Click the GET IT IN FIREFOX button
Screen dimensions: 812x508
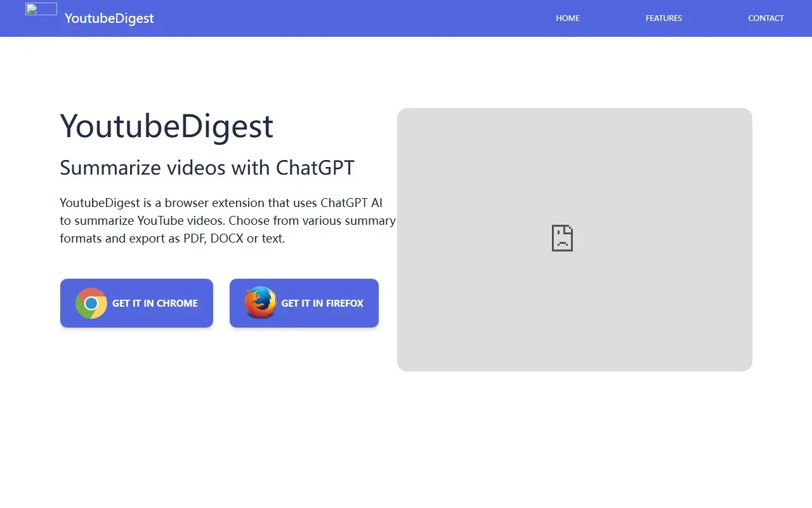303,303
